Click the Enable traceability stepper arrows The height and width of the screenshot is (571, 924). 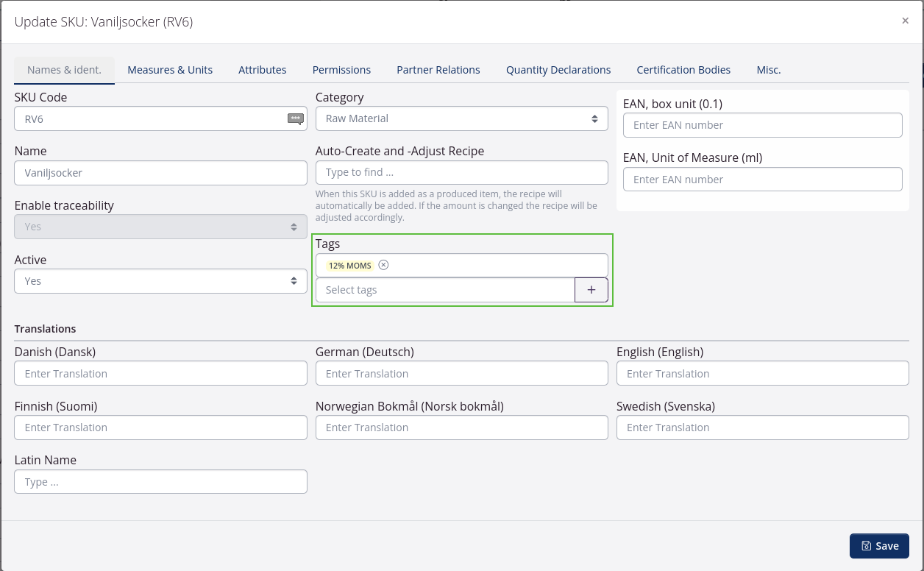[294, 226]
